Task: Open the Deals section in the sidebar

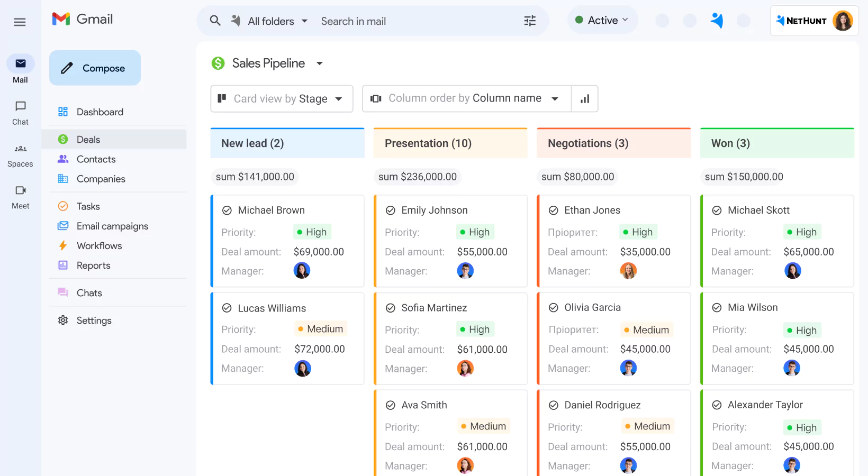Action: [x=88, y=139]
